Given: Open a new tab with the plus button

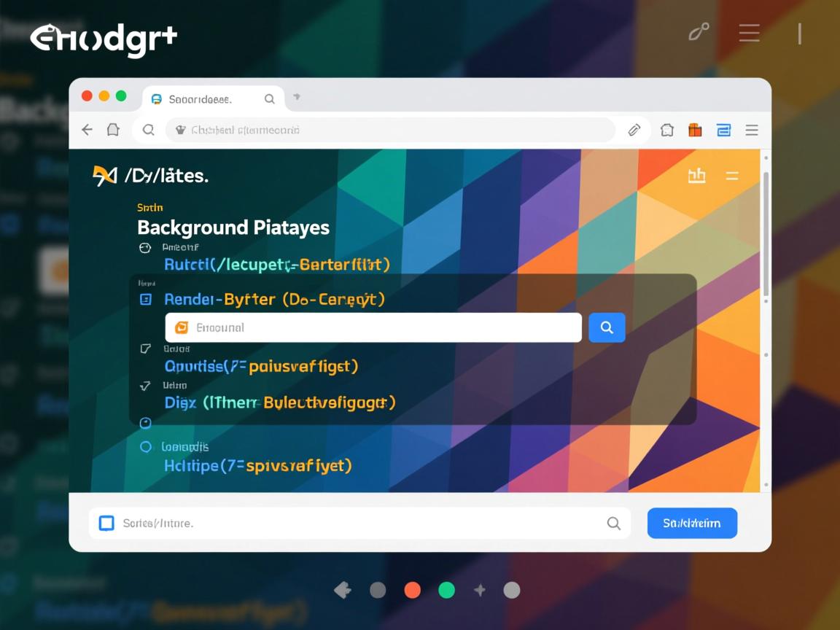Looking at the screenshot, I should coord(297,97).
